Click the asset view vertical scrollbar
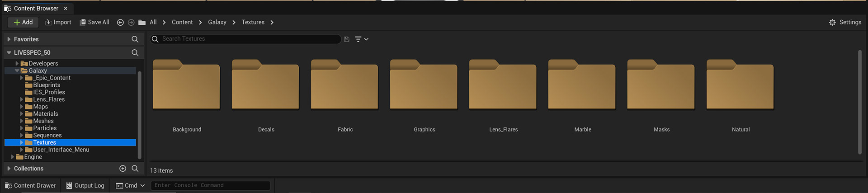 point(860,102)
